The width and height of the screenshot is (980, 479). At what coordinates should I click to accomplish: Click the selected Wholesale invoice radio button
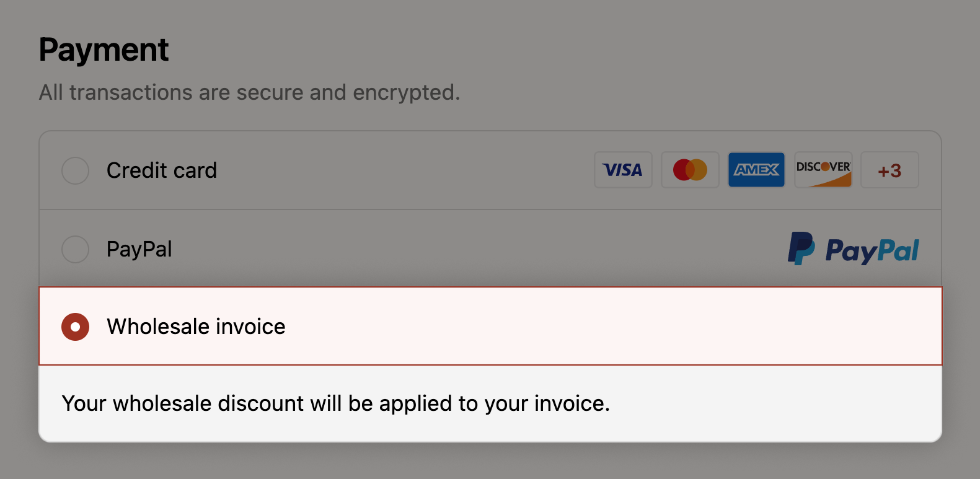click(75, 327)
